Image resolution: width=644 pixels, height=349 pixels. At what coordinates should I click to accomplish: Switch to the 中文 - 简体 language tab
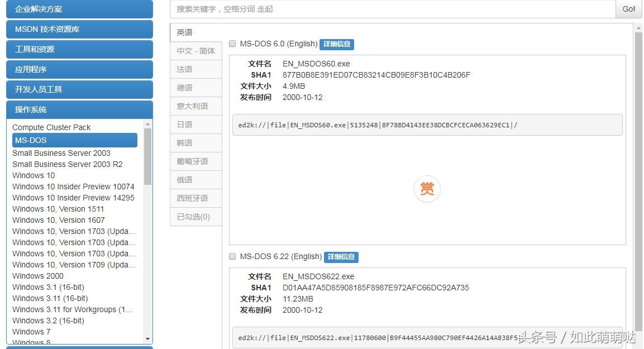coord(196,51)
